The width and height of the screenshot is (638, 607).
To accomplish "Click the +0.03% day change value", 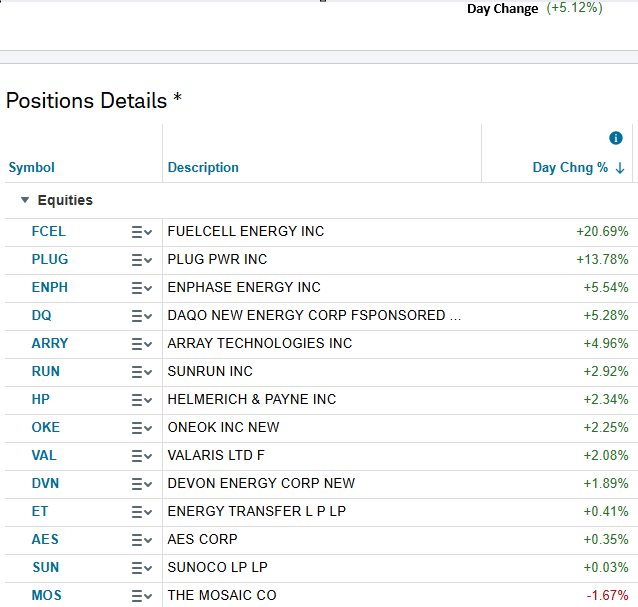I will point(606,568).
